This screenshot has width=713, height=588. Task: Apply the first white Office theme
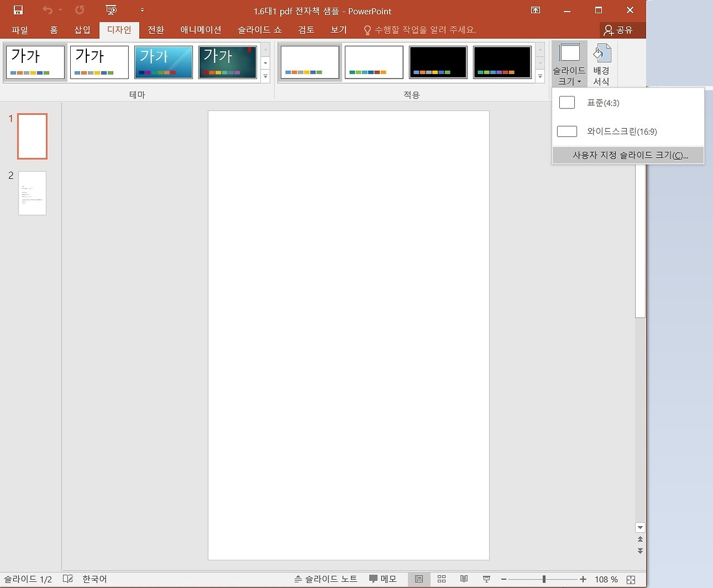click(36, 62)
